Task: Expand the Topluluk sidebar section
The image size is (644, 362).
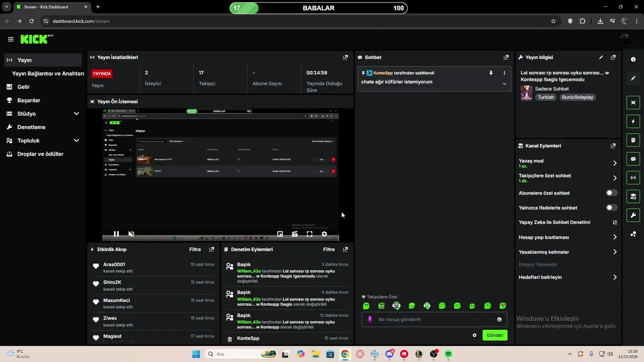Action: [76, 141]
